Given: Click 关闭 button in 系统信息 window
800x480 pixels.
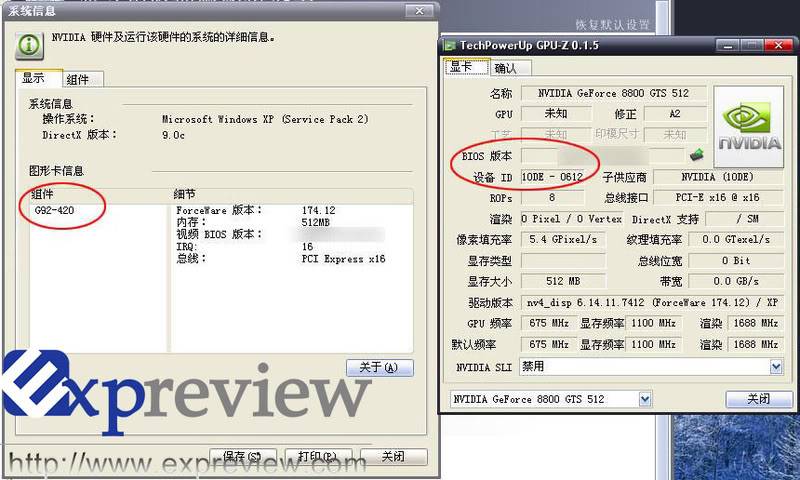Looking at the screenshot, I should [x=393, y=457].
